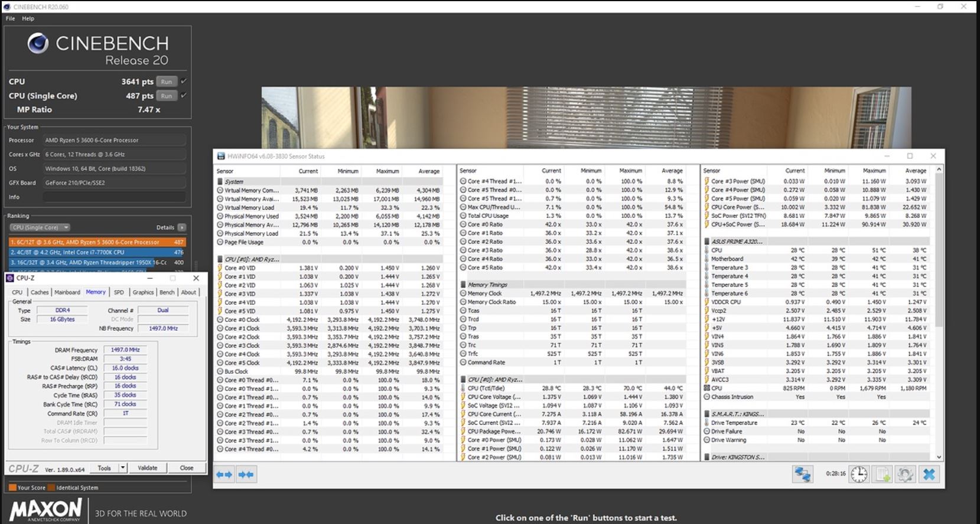The width and height of the screenshot is (980, 524).
Task: Select ranking entry Intel Core i7-7700K
Action: pyautogui.click(x=97, y=252)
